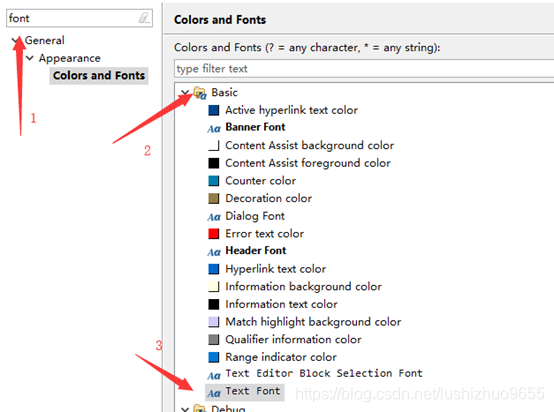Select the "Hyperlink text color" entry

point(276,269)
